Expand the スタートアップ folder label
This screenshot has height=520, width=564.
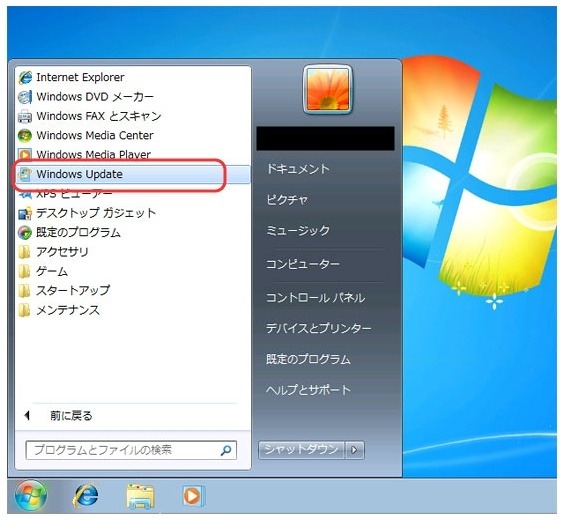(73, 291)
